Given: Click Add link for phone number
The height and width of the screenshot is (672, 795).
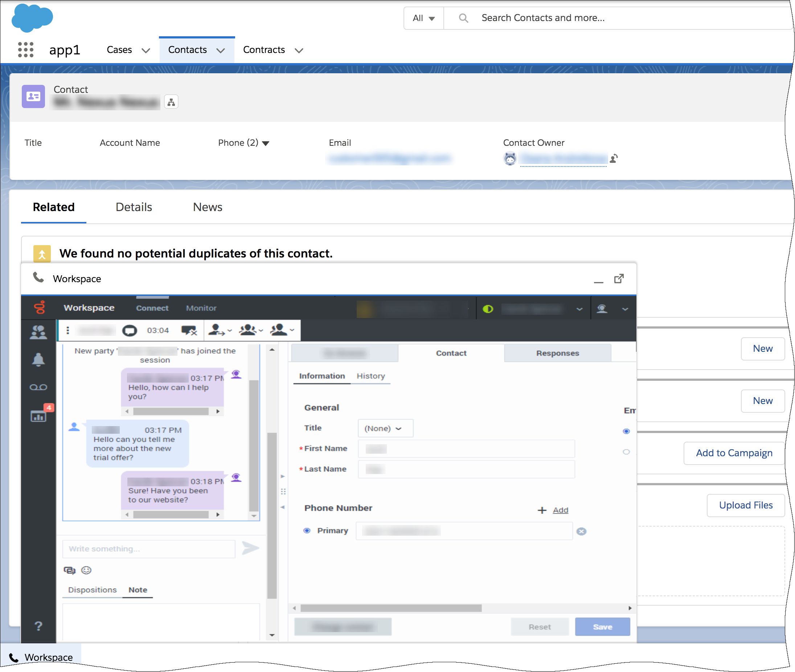Looking at the screenshot, I should [x=560, y=510].
